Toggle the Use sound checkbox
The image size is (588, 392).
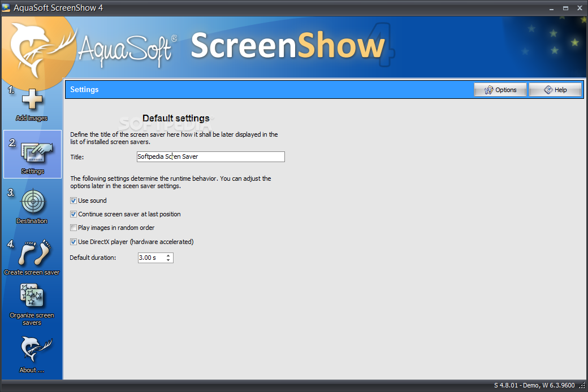tap(73, 201)
